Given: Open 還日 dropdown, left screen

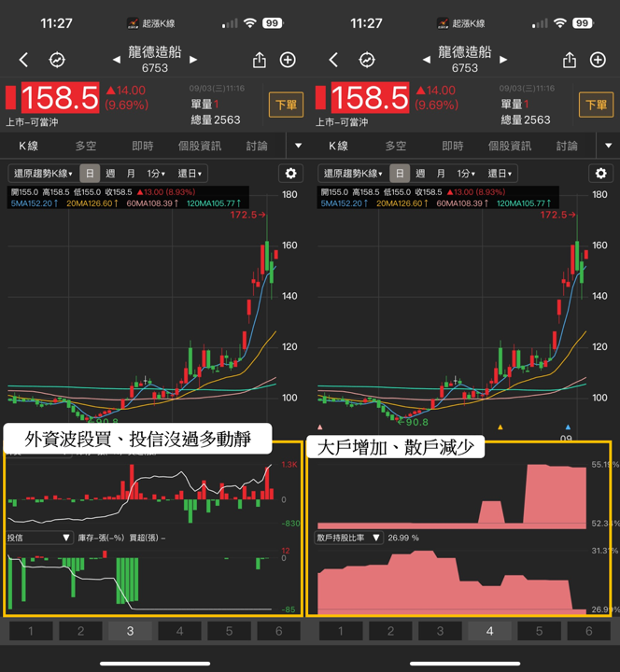Looking at the screenshot, I should click(190, 174).
